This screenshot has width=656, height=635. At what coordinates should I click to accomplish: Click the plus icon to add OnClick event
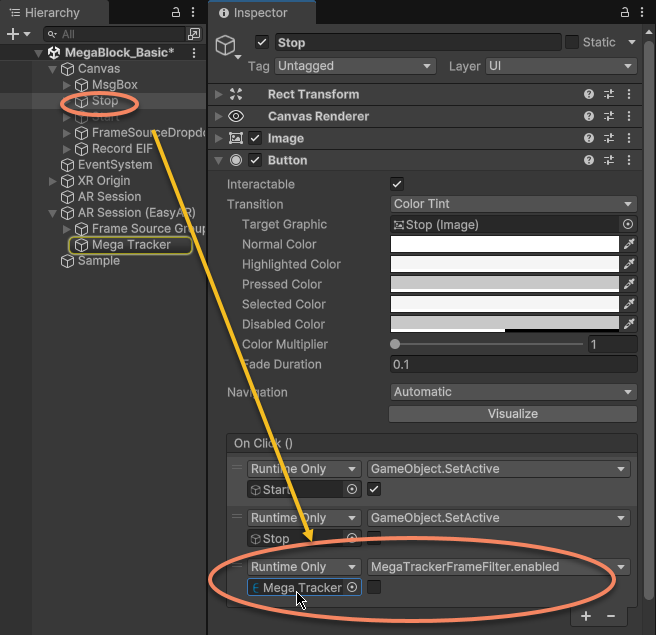[x=587, y=616]
